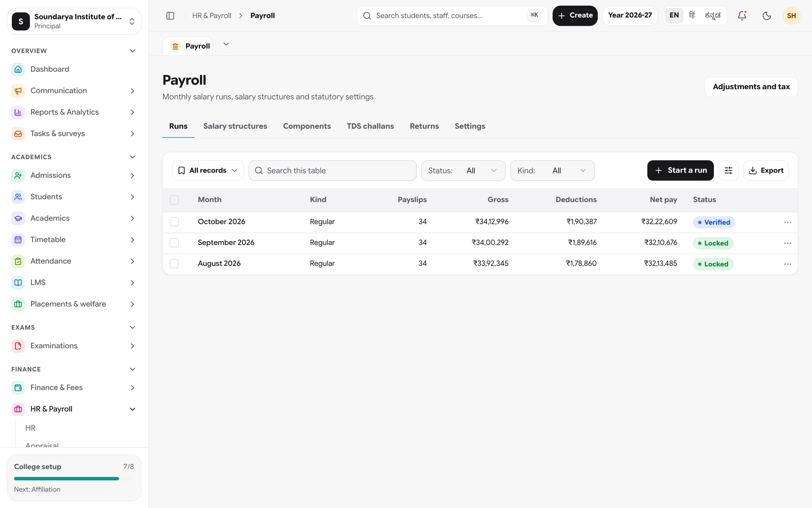This screenshot has width=812, height=508.
Task: Open the Kind filter dropdown
Action: tap(552, 170)
